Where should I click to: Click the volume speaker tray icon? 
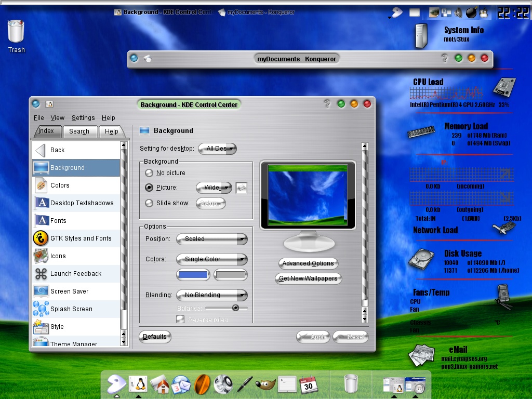point(458,13)
